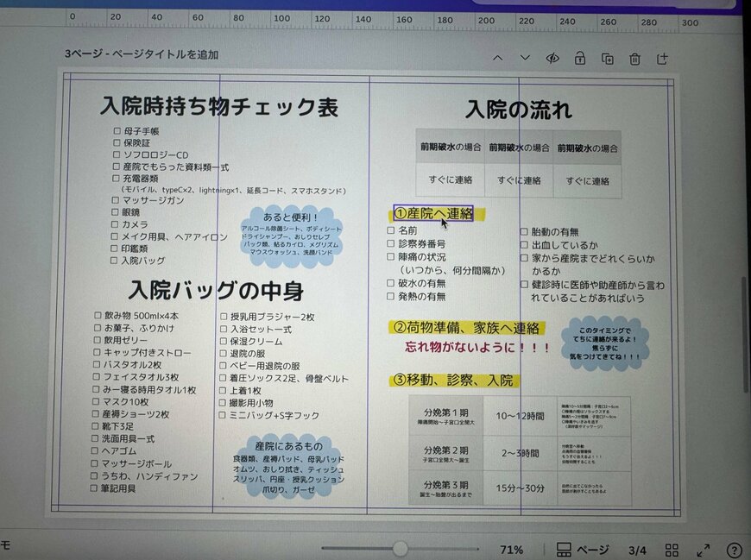Click the 2〜3時間 table cell
751x560 pixels.
(521, 453)
